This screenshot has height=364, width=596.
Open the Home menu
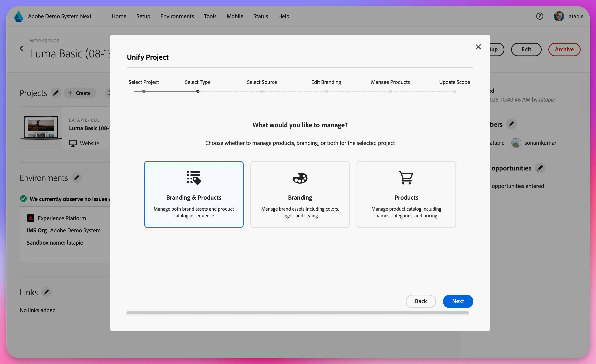(x=119, y=16)
